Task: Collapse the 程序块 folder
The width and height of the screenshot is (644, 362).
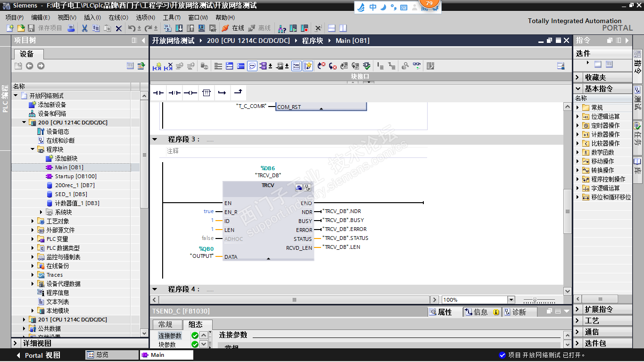Action: pos(33,149)
